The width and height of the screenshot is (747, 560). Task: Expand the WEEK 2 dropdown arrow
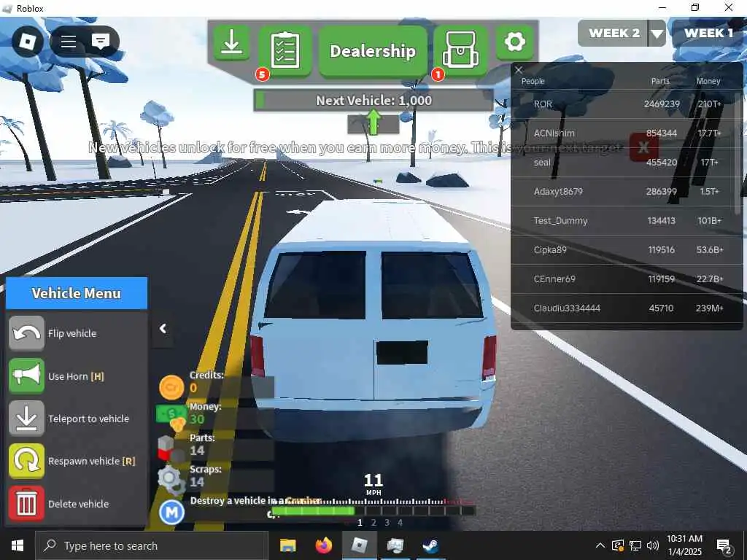point(657,34)
